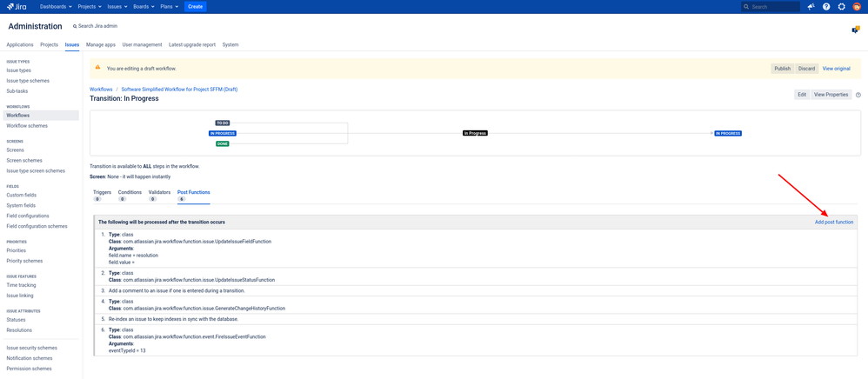Click the Search Jira admin field
This screenshot has width=868, height=379.
pyautogui.click(x=95, y=26)
